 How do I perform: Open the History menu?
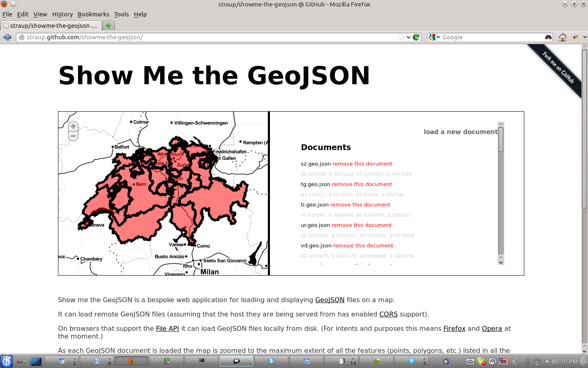(x=62, y=14)
